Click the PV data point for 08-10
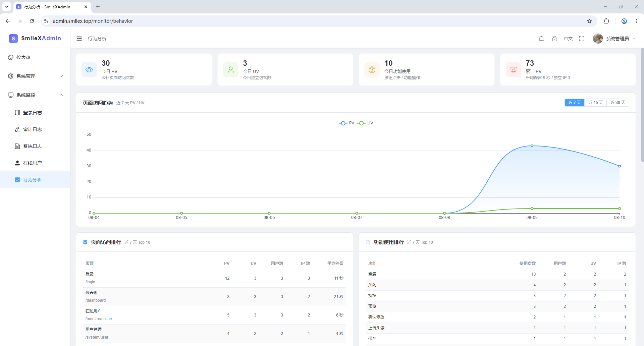This screenshot has width=644, height=346. pos(620,166)
